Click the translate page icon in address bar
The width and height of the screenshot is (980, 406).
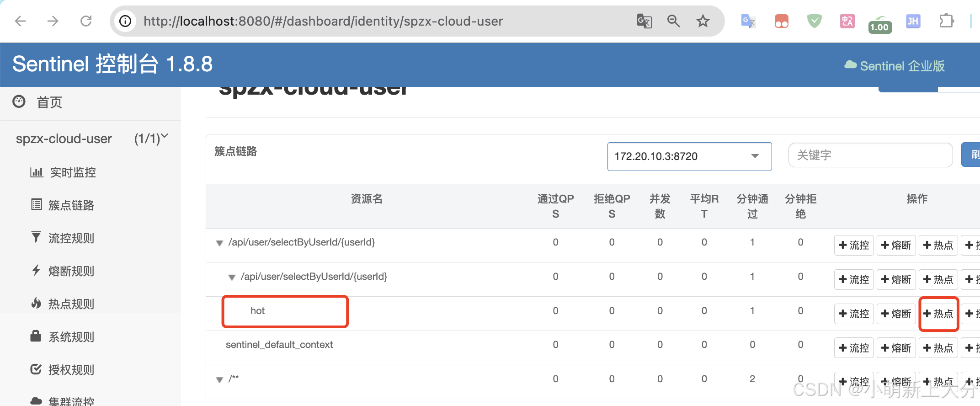[x=644, y=21]
